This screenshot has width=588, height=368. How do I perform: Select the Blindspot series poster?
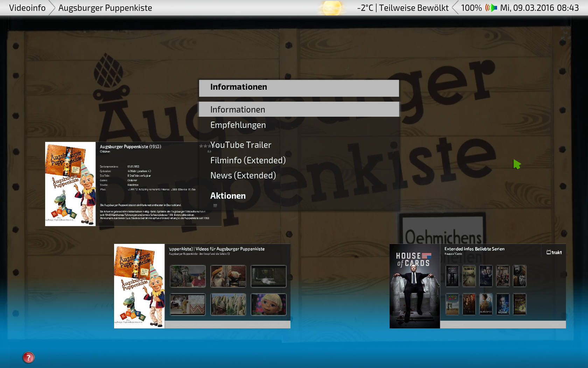(x=486, y=304)
